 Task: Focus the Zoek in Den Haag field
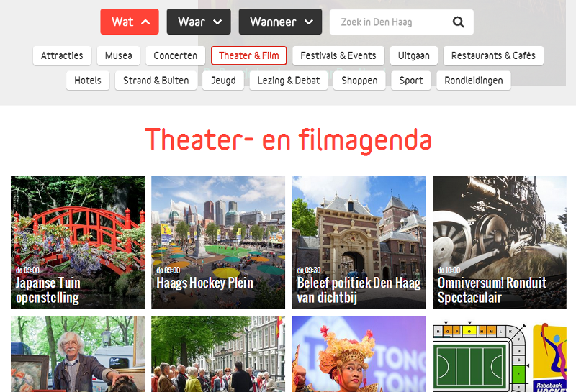pyautogui.click(x=402, y=22)
